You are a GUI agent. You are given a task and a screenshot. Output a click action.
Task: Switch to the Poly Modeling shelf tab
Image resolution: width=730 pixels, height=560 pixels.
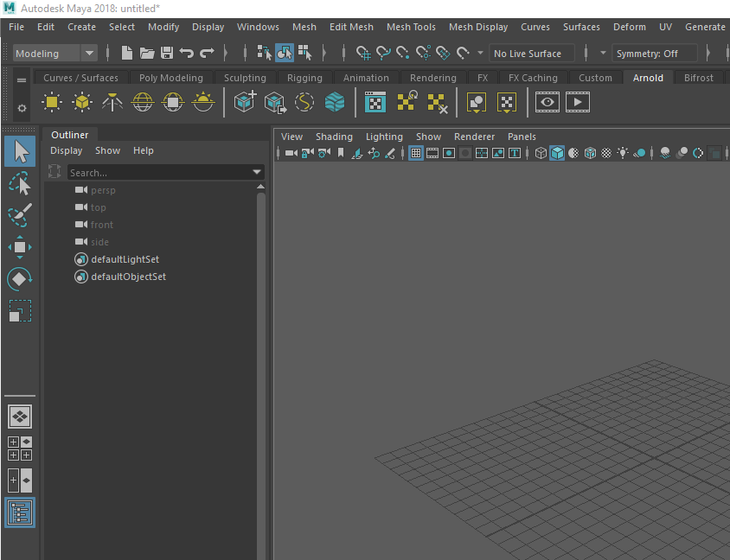point(171,78)
